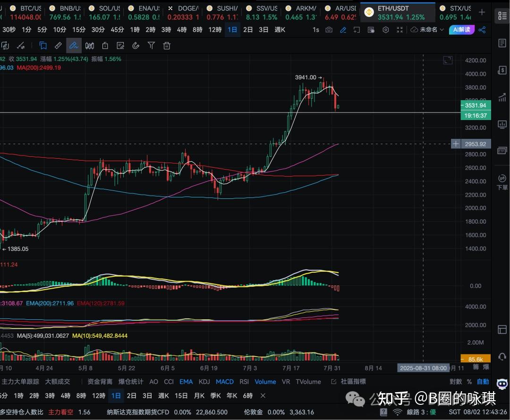The height and width of the screenshot is (420, 510).
Task: Close the bottom timeframe bar with X
Action: pos(263,395)
